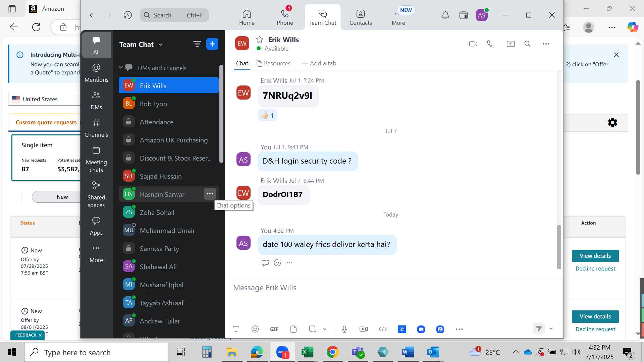Open the United States country selector in Amazon
This screenshot has width=644, height=362.
(x=44, y=99)
